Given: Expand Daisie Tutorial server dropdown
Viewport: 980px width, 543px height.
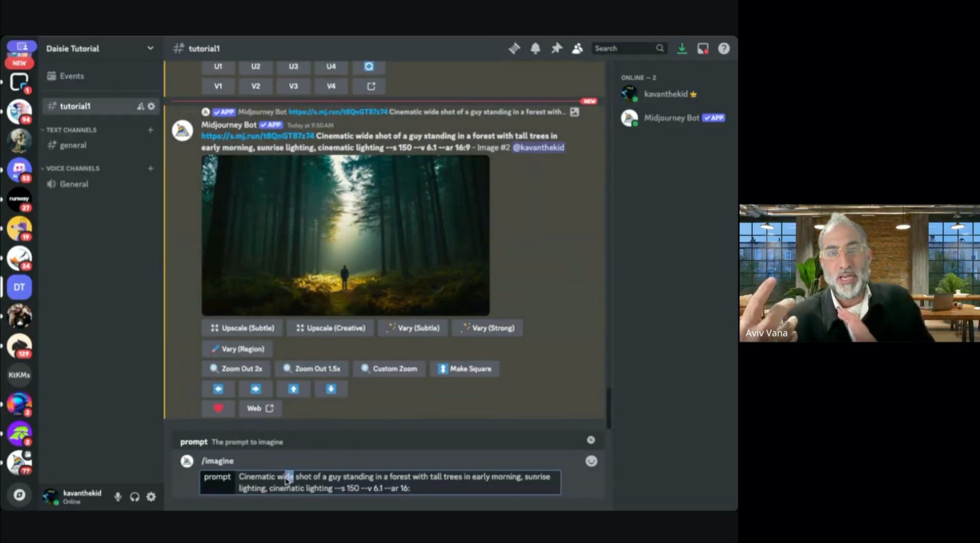Looking at the screenshot, I should (x=150, y=48).
